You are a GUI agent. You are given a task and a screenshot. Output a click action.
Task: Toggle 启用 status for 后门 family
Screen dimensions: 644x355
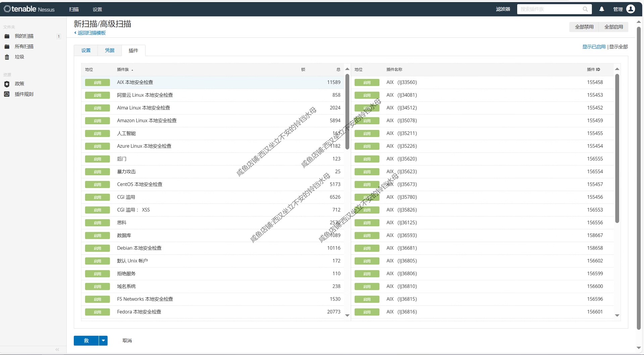tap(98, 159)
